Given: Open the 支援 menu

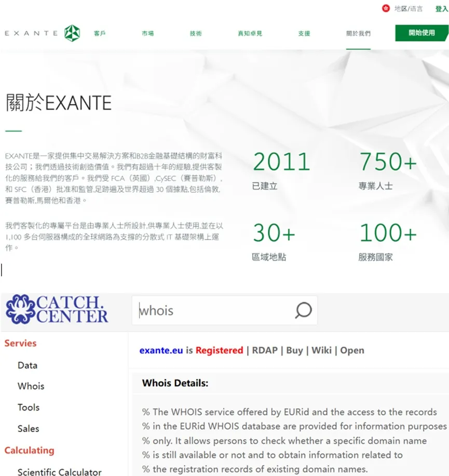Looking at the screenshot, I should [x=304, y=33].
